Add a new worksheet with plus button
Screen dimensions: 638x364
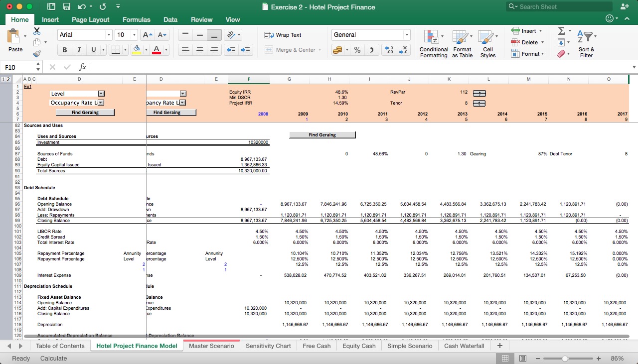click(499, 346)
